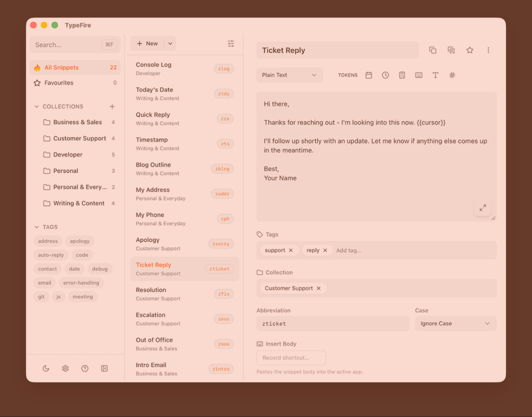Filter by the apology tag
The height and width of the screenshot is (417, 532).
80,241
